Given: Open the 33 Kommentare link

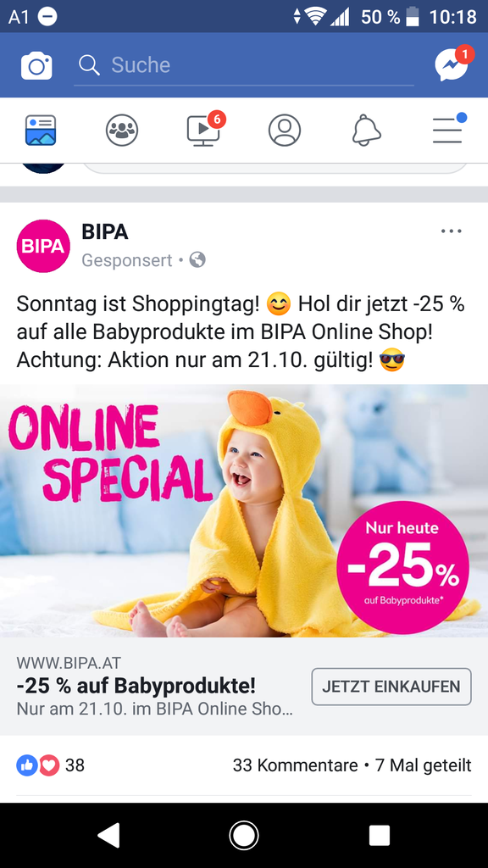Looking at the screenshot, I should [295, 765].
